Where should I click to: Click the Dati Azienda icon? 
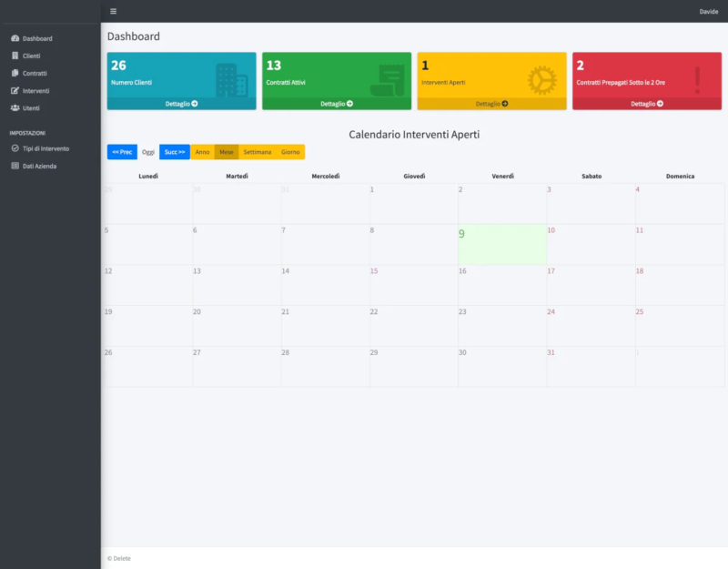15,166
